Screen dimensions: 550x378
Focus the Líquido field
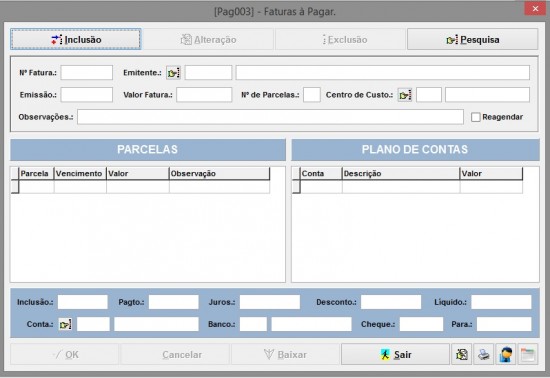(501, 302)
